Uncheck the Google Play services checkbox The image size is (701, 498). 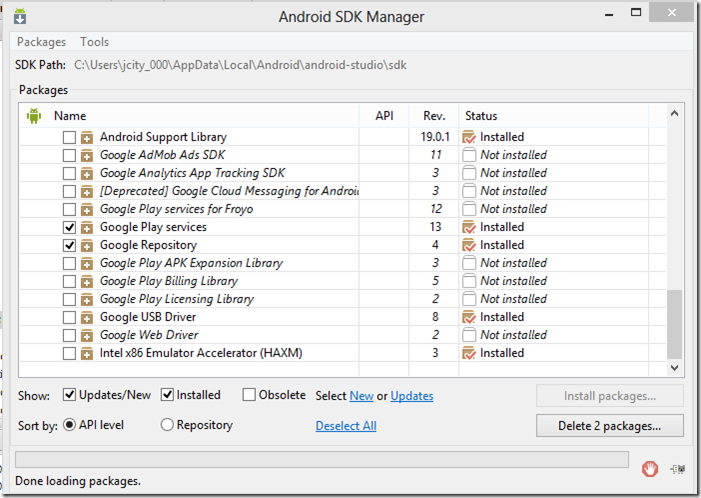coord(69,227)
